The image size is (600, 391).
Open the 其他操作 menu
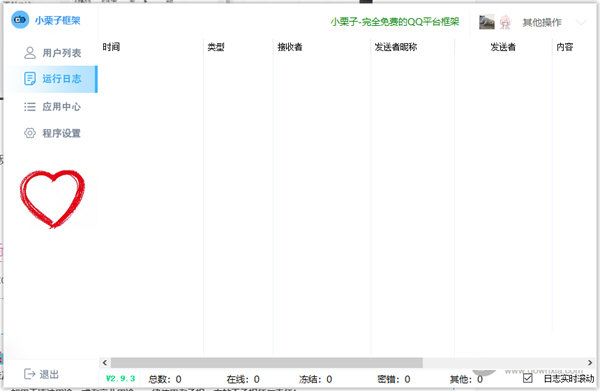pyautogui.click(x=542, y=23)
